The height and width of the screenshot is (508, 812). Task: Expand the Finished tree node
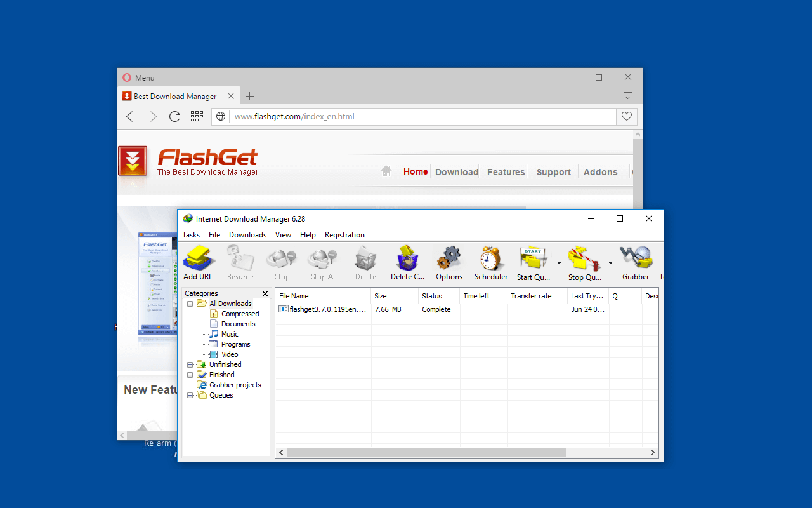[x=190, y=375]
